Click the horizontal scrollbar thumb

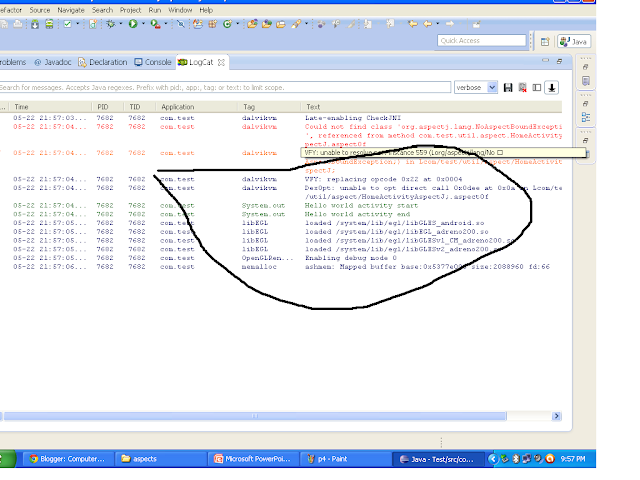pos(255,416)
